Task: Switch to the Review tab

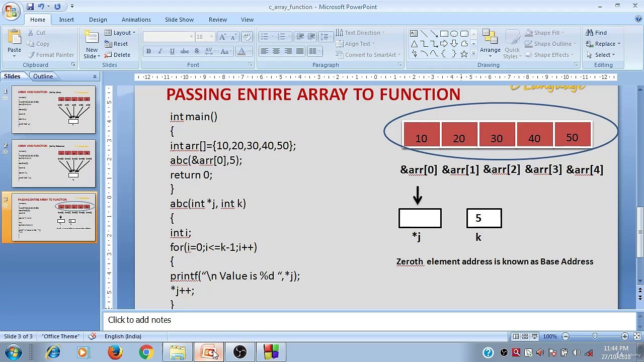Action: (x=218, y=20)
